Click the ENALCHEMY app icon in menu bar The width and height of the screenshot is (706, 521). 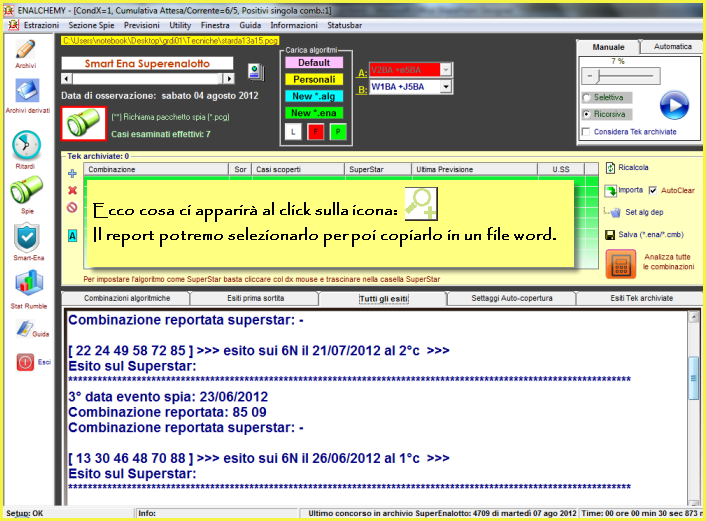pyautogui.click(x=14, y=25)
